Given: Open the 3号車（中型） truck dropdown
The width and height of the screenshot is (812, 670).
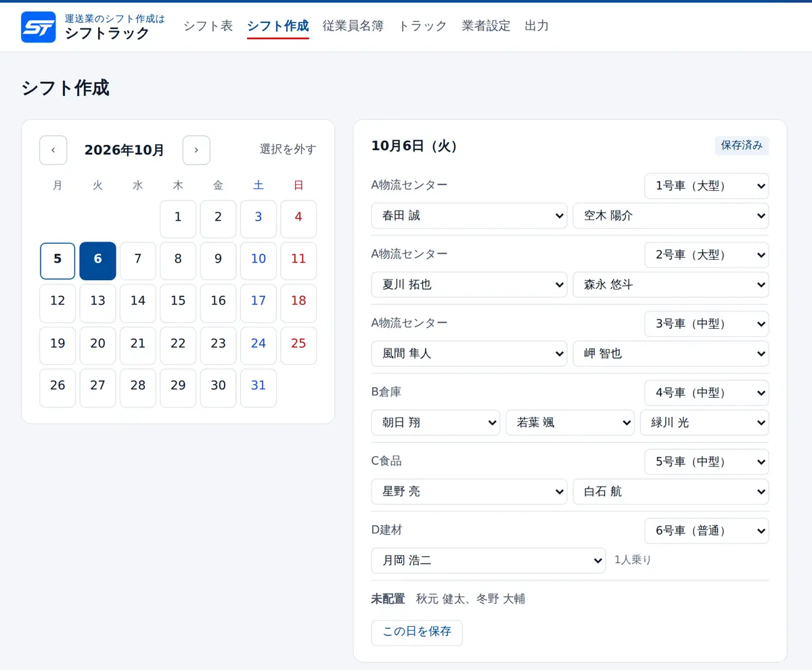Looking at the screenshot, I should pos(706,324).
